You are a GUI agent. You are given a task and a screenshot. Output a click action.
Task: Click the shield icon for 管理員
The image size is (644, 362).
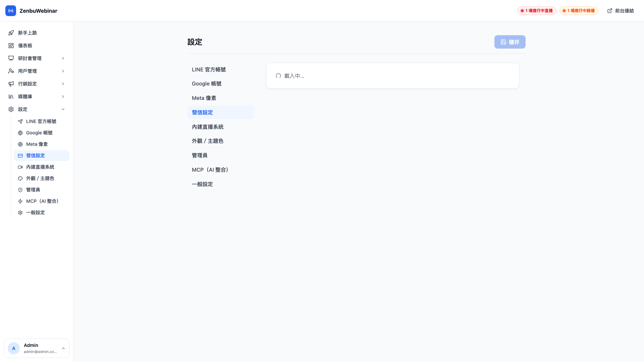20,190
